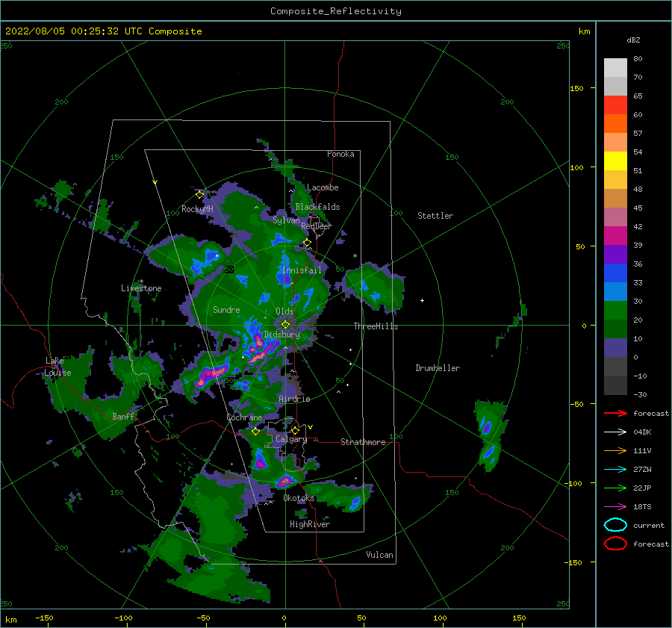Click the Stettler city label
672x628 pixels.
435,216
